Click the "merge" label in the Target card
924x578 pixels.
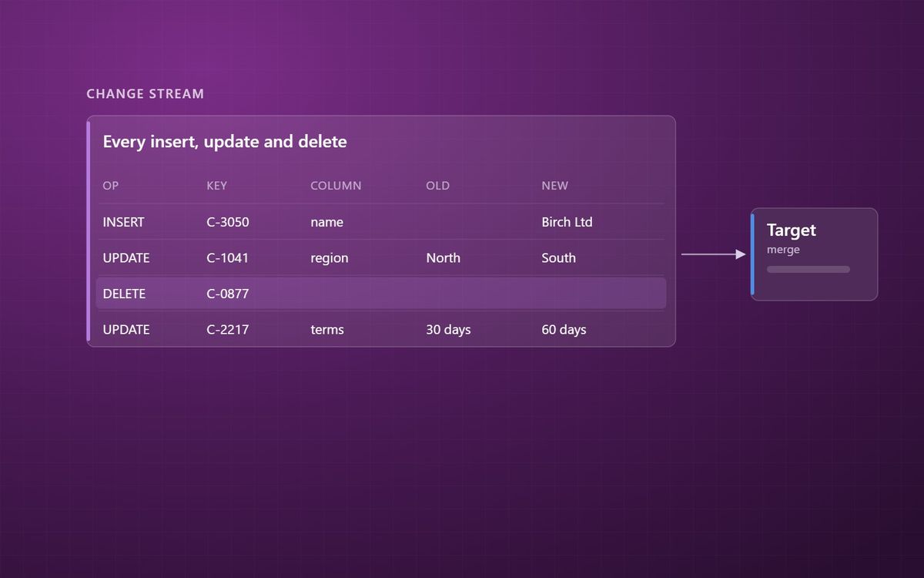coord(783,250)
